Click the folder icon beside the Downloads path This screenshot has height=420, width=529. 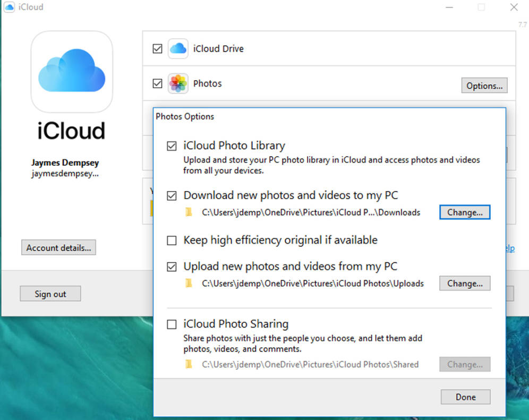[x=189, y=212]
